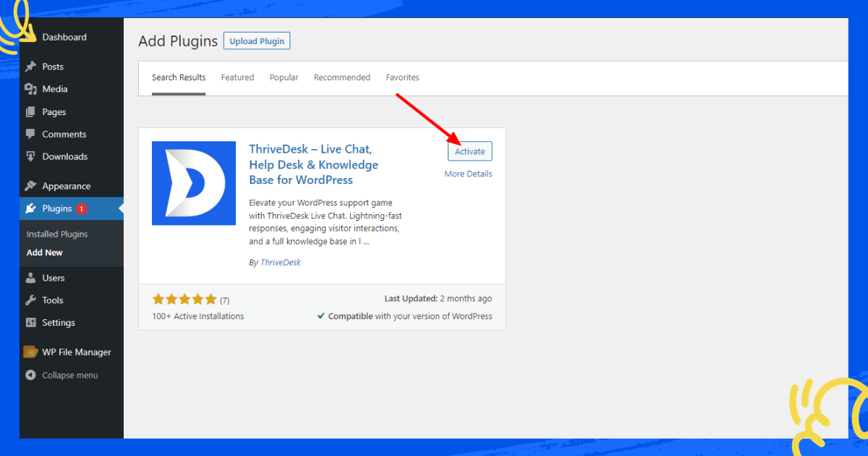868x456 pixels.
Task: Click the Upload Plugin button
Action: (x=257, y=41)
